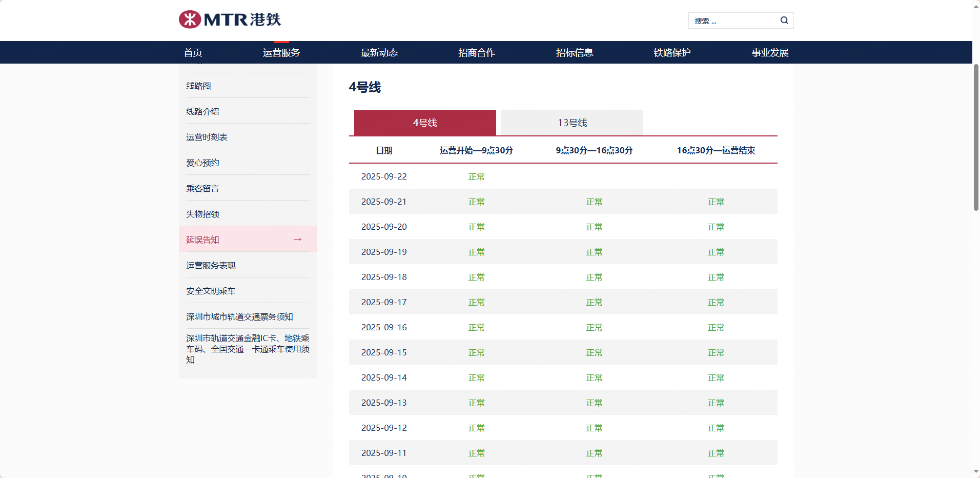This screenshot has height=478, width=980.
Task: Click the MTR 港铁 logo
Action: 229,19
